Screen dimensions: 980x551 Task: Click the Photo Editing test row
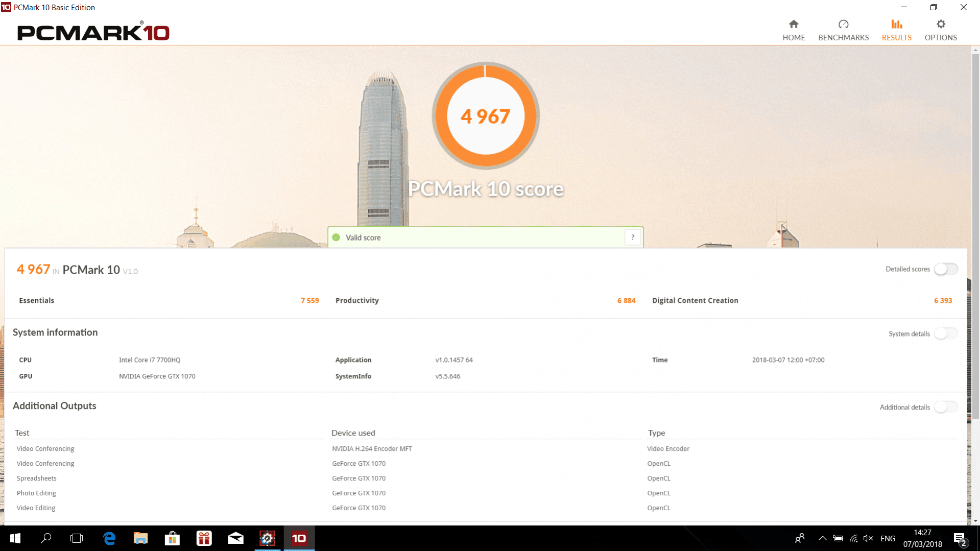pyautogui.click(x=36, y=493)
